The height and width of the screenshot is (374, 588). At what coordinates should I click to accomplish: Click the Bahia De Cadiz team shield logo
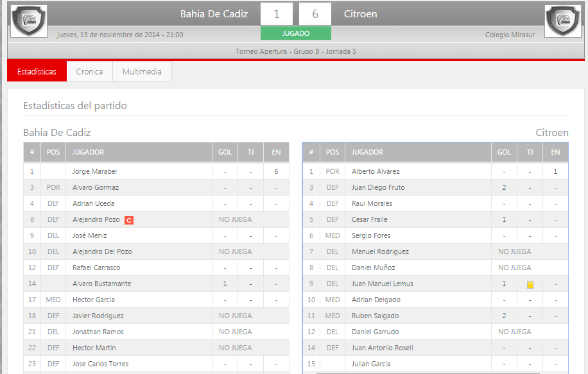click(x=30, y=21)
